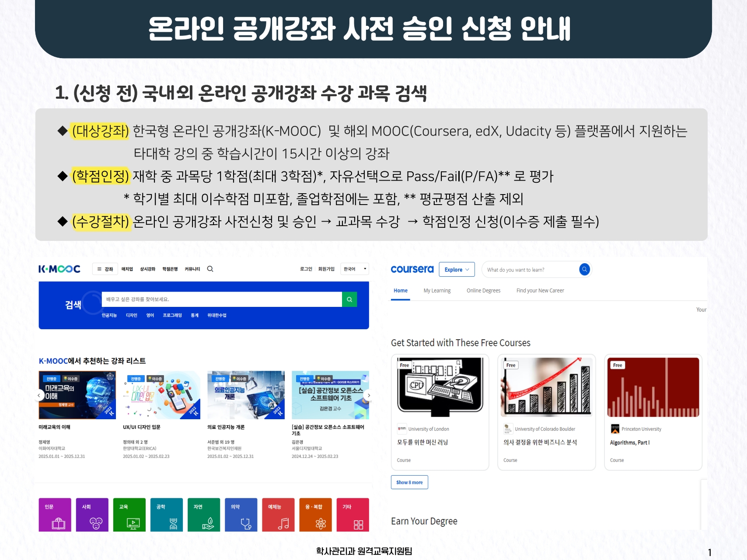Select the 의약 medicine category tile
747x560 pixels.
pos(241,515)
